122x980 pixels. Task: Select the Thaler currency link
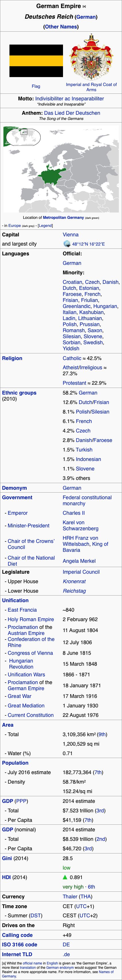pos(70,897)
